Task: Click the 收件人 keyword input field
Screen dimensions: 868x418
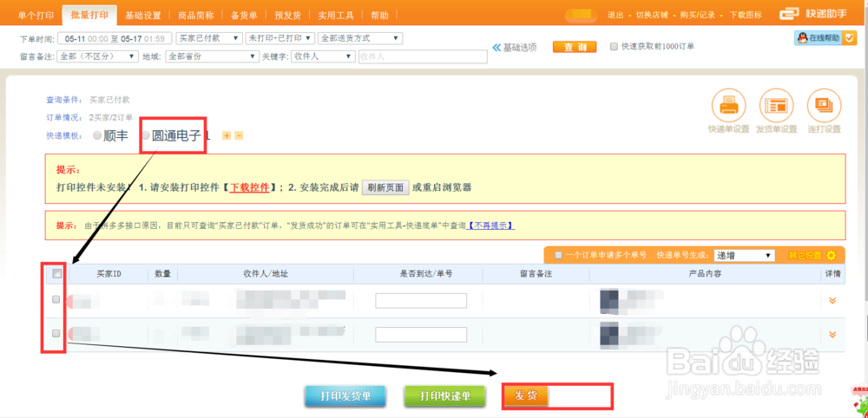Action: point(424,56)
